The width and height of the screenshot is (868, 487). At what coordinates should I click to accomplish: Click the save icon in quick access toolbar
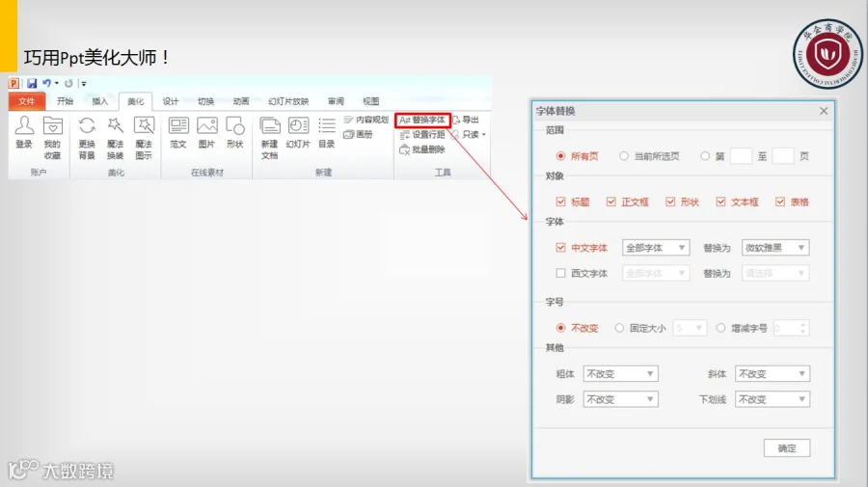[x=32, y=83]
